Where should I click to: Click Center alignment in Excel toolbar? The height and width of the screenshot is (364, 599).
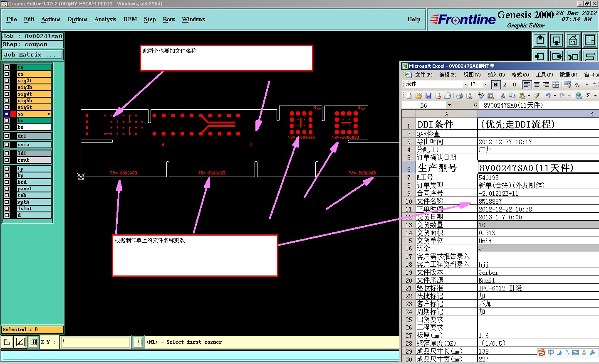(537, 84)
